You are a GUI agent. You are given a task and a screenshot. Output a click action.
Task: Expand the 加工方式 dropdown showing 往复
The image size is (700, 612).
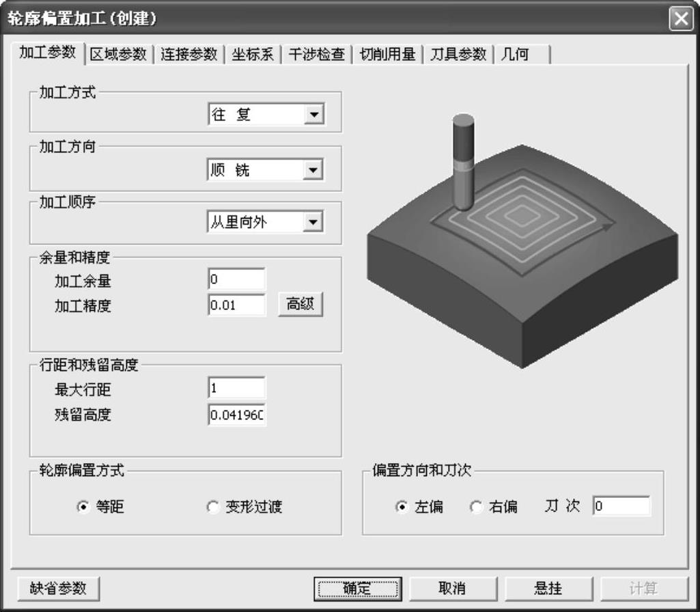coord(313,115)
